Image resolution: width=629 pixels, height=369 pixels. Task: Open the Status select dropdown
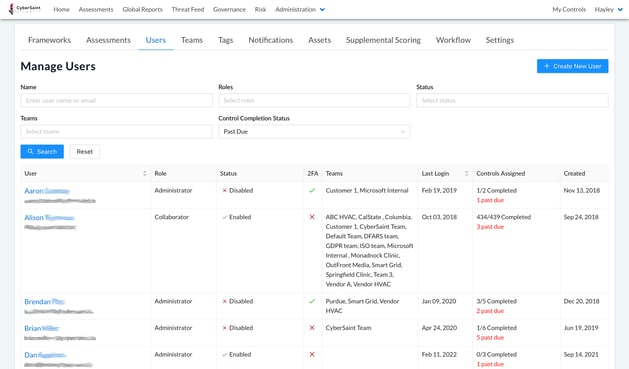pyautogui.click(x=512, y=100)
